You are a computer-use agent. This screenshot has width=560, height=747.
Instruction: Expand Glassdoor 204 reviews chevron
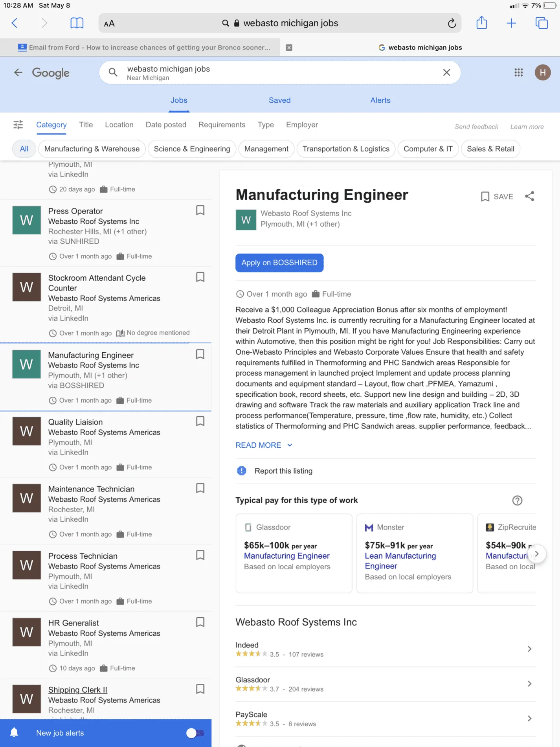tap(529, 684)
